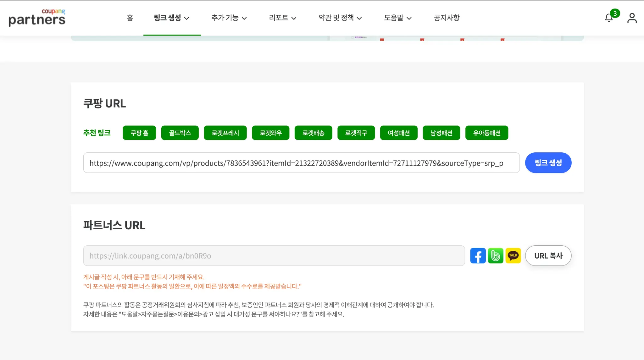Share link via Naver Band icon
This screenshot has width=644, height=360.
[x=495, y=256]
